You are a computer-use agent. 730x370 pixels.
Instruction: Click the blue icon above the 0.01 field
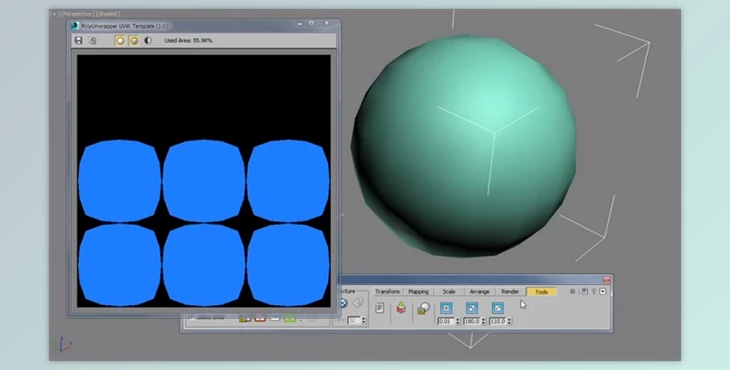(x=446, y=308)
